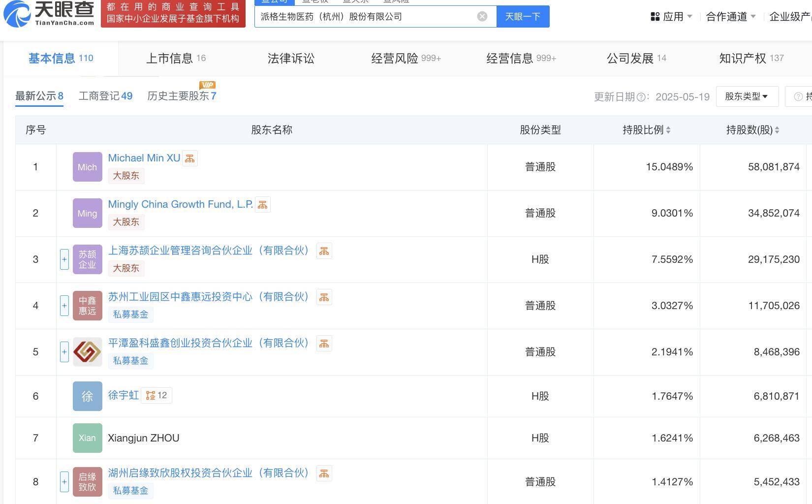Select the 历史主要股东 sub-tab
Viewport: 812px width, 504px height.
tap(182, 96)
